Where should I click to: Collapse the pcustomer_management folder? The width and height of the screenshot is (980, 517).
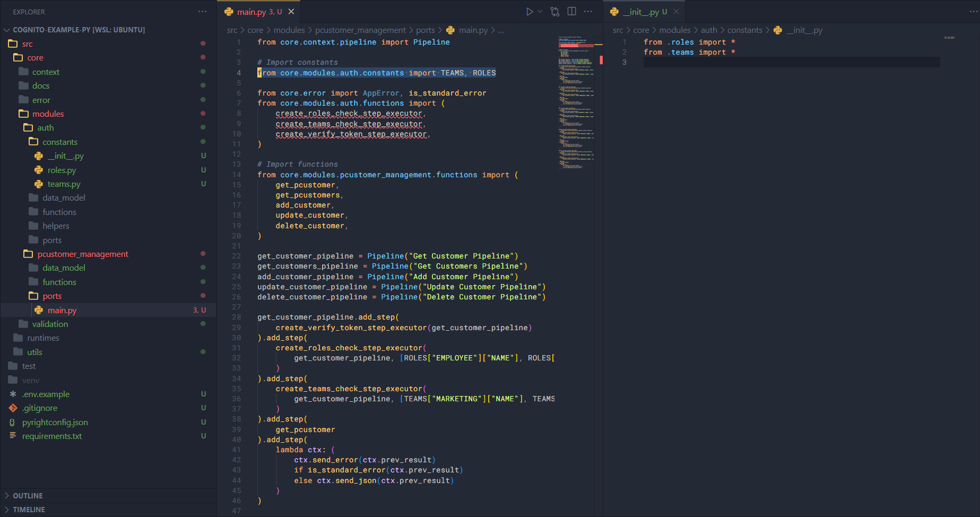coord(82,254)
